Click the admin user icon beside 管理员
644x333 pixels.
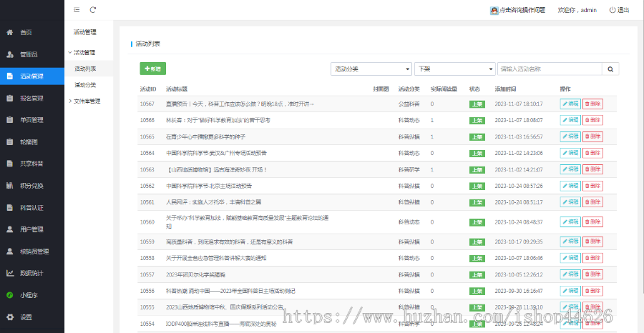click(x=10, y=54)
